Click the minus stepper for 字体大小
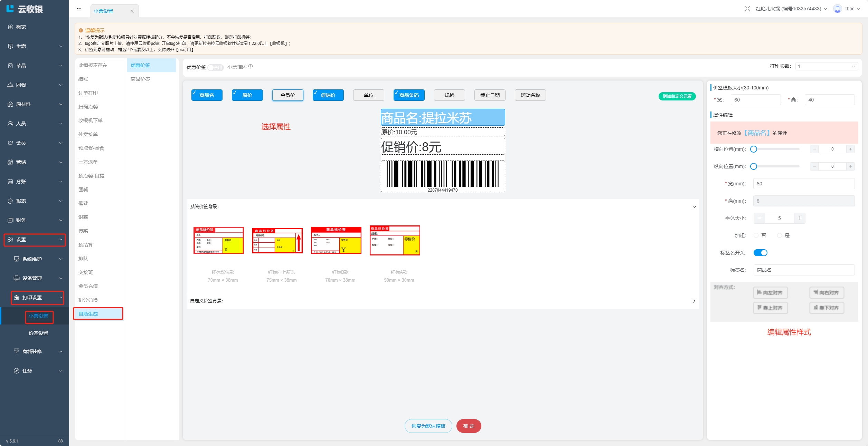Viewport: 868px width, 446px height. [x=759, y=218]
